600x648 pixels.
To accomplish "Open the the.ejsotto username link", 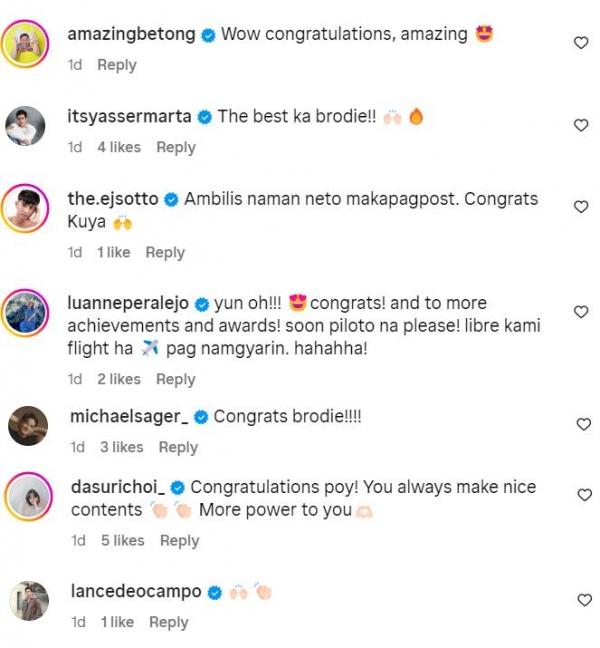I will [x=112, y=199].
